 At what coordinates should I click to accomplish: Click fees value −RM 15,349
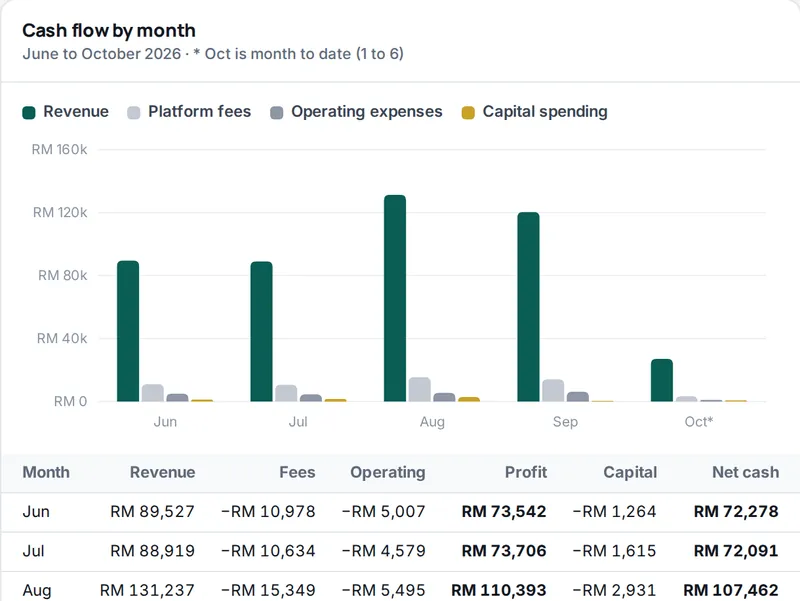268,590
